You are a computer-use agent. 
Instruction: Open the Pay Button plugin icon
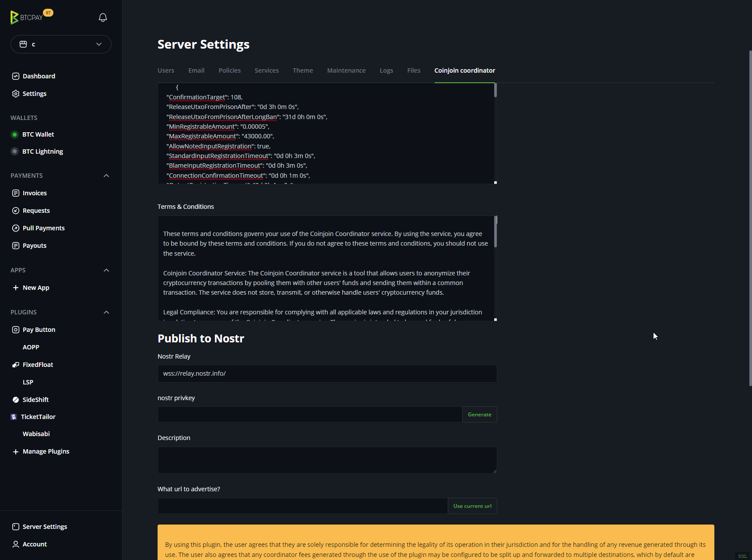coord(16,330)
